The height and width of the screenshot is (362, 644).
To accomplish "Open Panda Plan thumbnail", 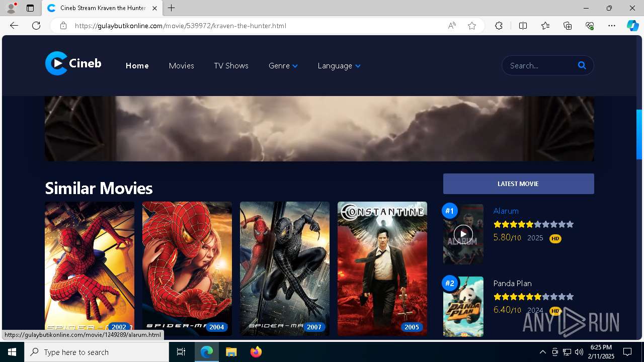I will (463, 307).
